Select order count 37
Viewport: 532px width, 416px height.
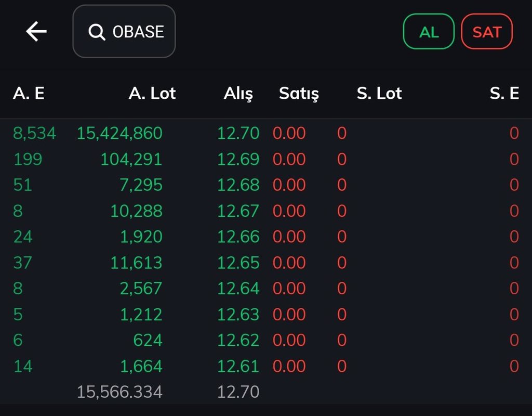[22, 263]
